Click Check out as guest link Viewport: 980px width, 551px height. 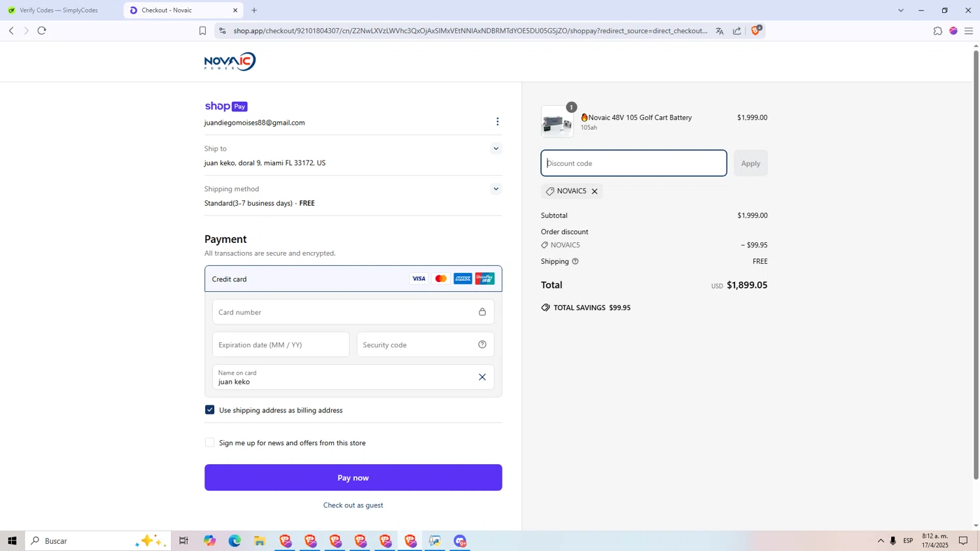353,505
